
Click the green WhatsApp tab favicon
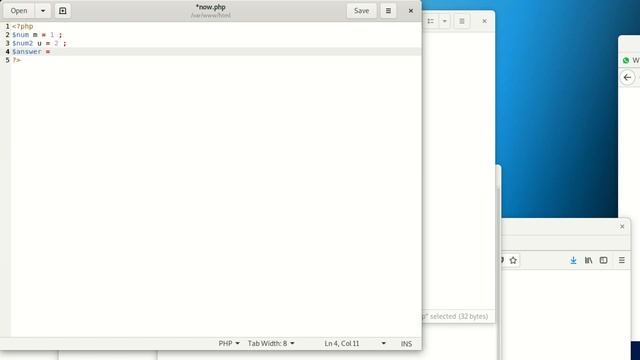click(x=626, y=60)
